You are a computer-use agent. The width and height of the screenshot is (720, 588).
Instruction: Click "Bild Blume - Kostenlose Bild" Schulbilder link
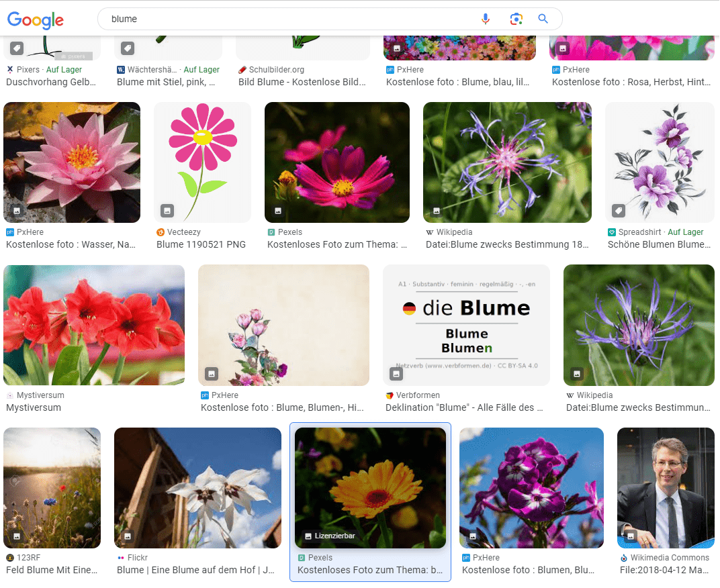(x=302, y=82)
